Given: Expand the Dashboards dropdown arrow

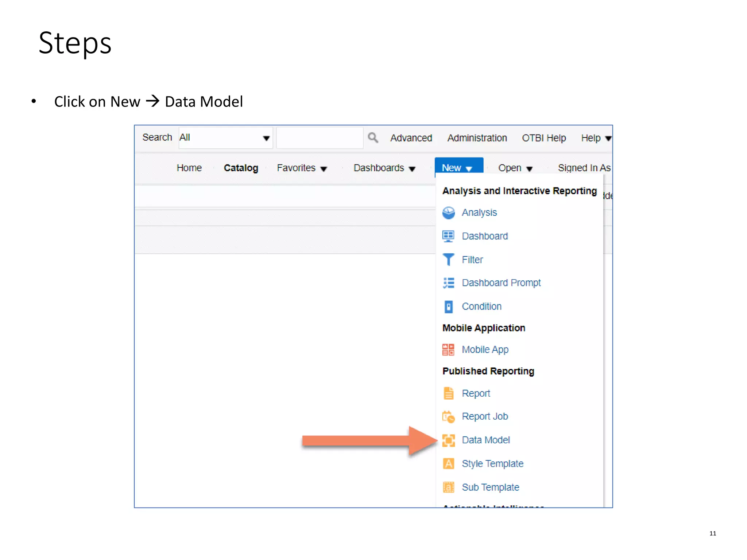Looking at the screenshot, I should tap(412, 169).
